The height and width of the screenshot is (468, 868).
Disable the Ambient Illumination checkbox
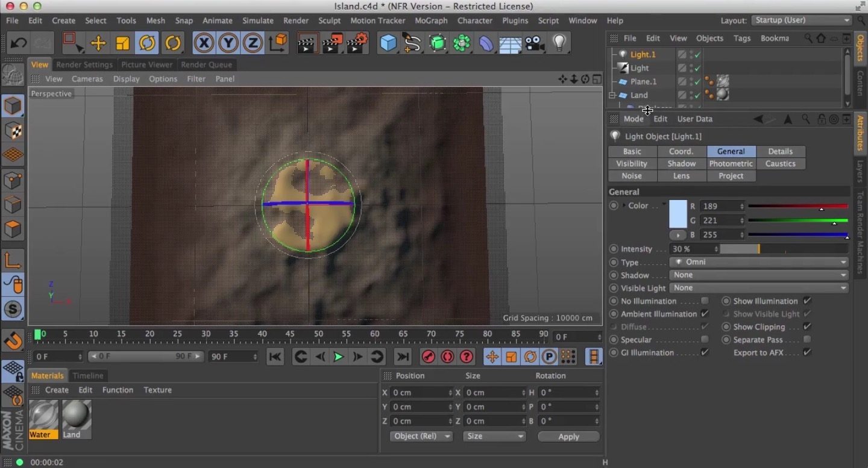(705, 314)
